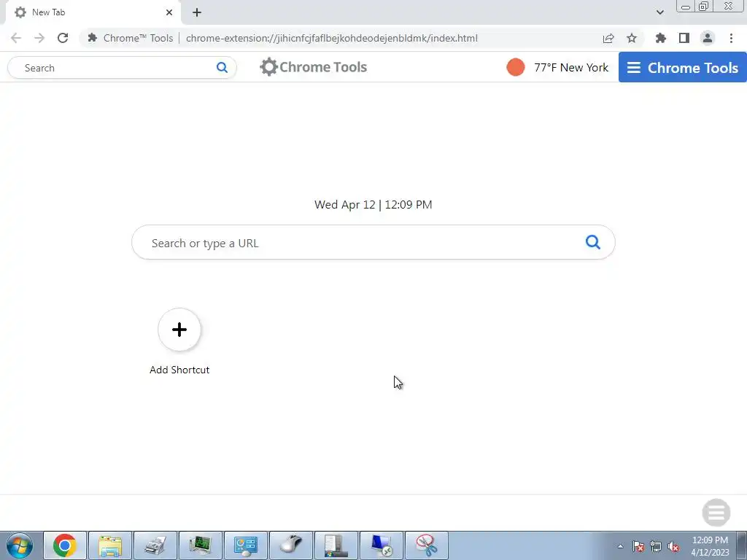This screenshot has width=747, height=560.
Task: Click the Chrome™ Tools extension chip
Action: click(130, 38)
